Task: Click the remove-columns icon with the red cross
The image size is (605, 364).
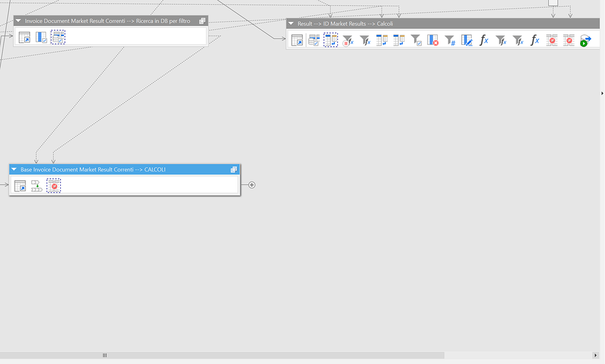Action: [434, 40]
